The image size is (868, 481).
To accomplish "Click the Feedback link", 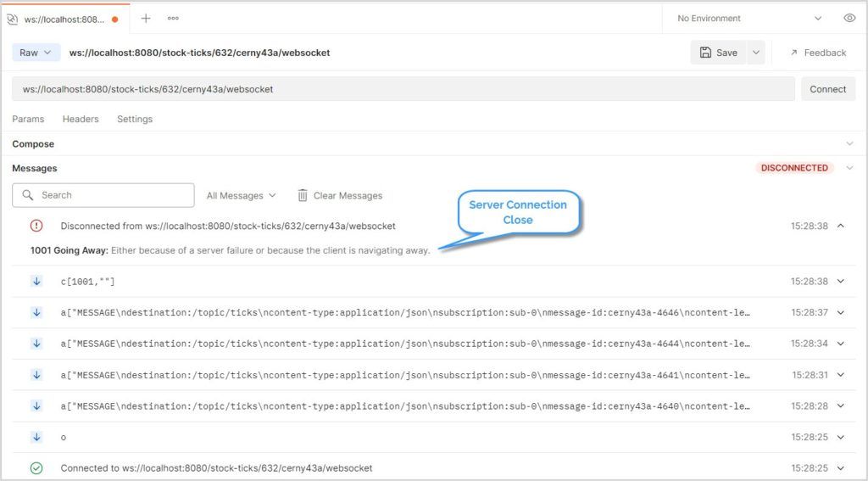I will (817, 53).
